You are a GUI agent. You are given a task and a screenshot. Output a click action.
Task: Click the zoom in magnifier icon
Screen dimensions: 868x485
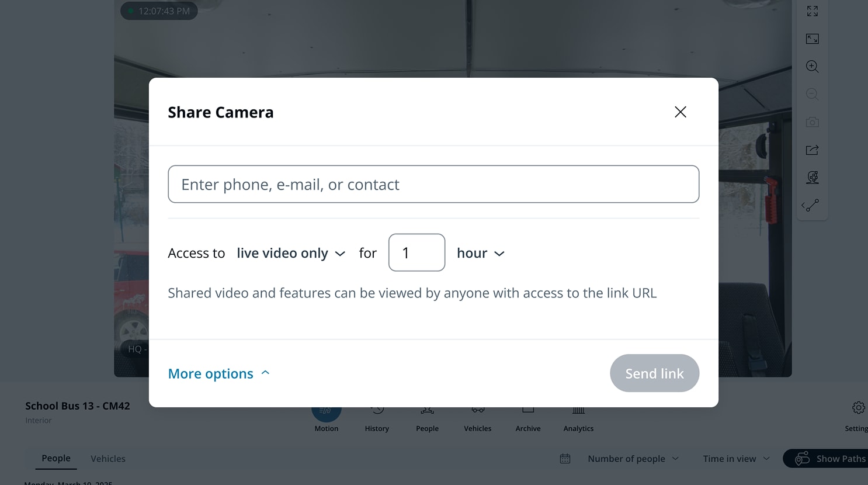tap(812, 67)
